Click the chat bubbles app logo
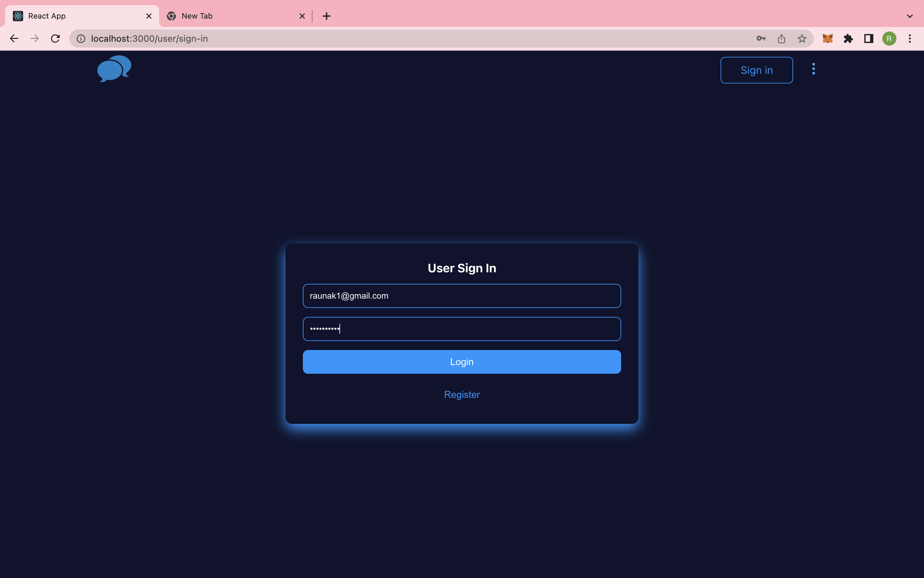Screen dimensions: 924x578 pyautogui.click(x=114, y=69)
